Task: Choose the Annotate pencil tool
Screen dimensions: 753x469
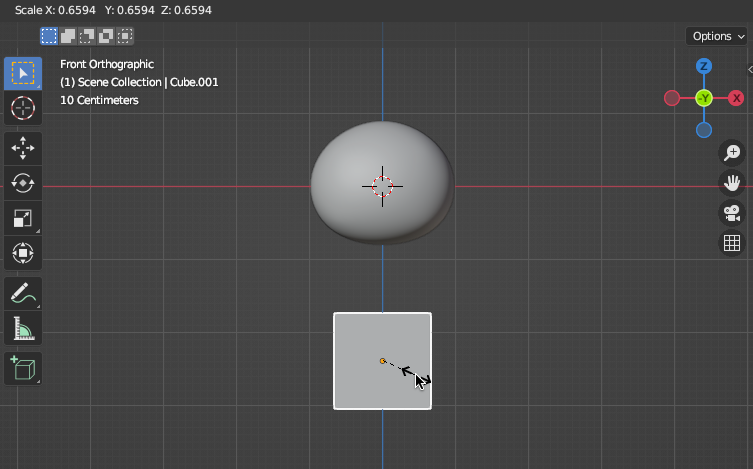Action: point(23,293)
